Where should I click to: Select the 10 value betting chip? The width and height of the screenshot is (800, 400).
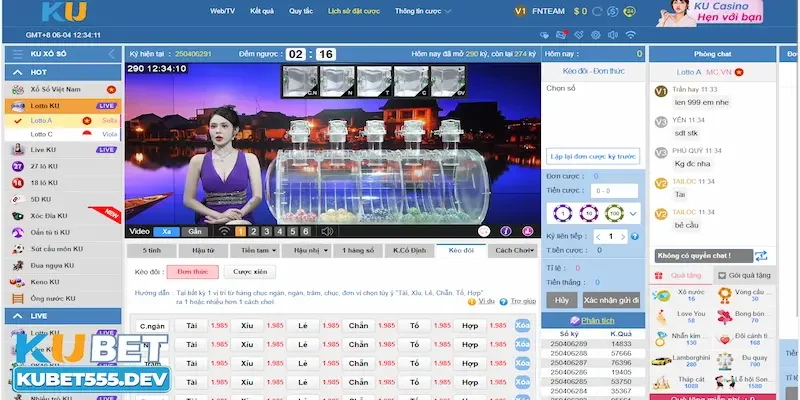[589, 213]
